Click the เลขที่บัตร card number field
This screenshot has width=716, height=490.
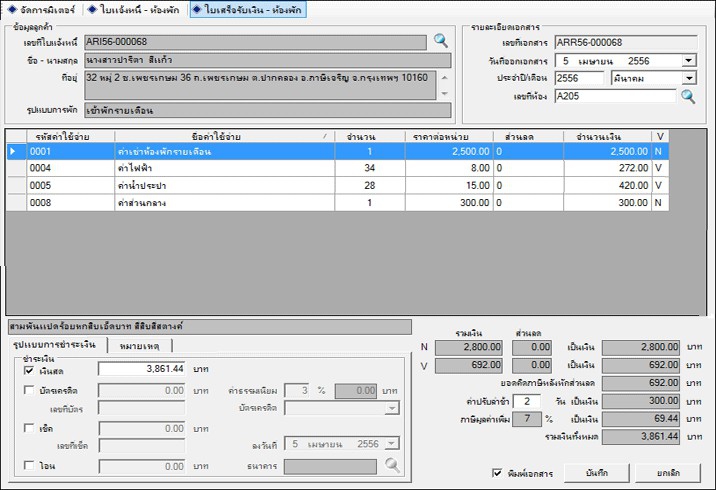(x=142, y=408)
